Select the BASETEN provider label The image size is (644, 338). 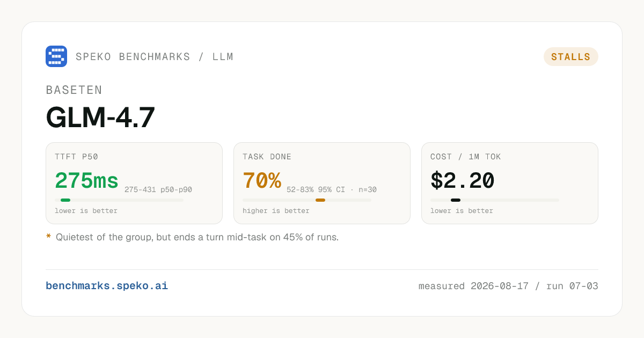74,90
